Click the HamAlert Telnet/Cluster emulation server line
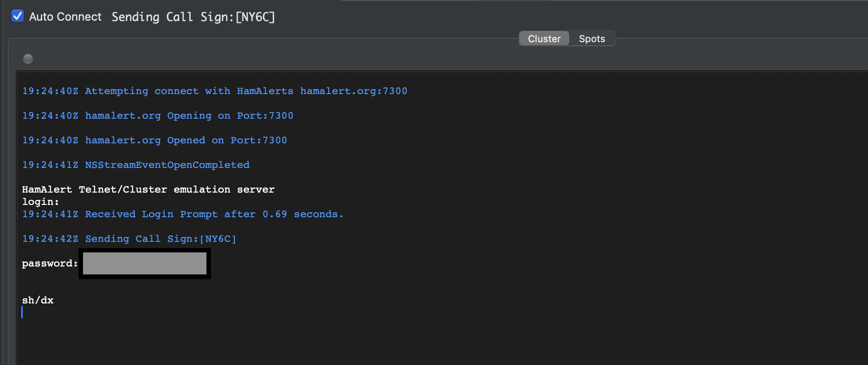The width and height of the screenshot is (868, 365). (148, 190)
